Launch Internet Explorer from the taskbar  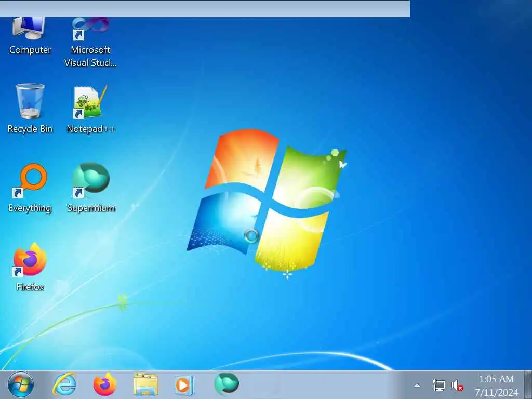[64, 385]
